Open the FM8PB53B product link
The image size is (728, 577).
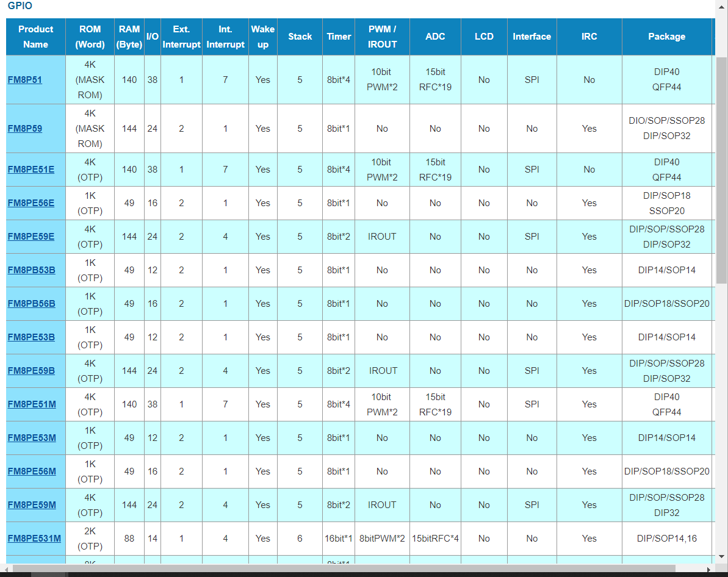(x=31, y=270)
